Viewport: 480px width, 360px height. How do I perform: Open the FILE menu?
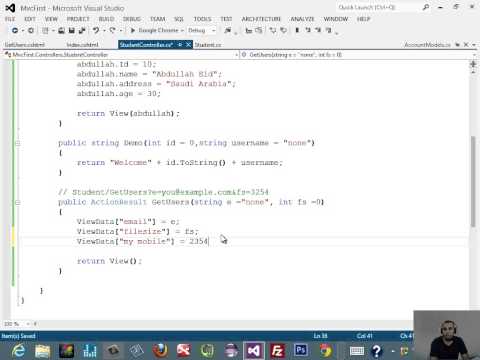pos(10,19)
